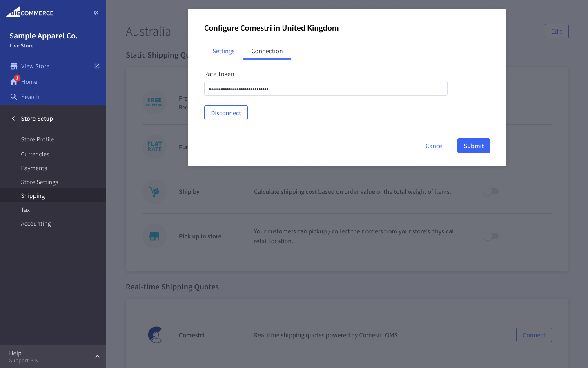Click the BigCommerce logo
Screen dimensions: 588x368
click(29, 12)
